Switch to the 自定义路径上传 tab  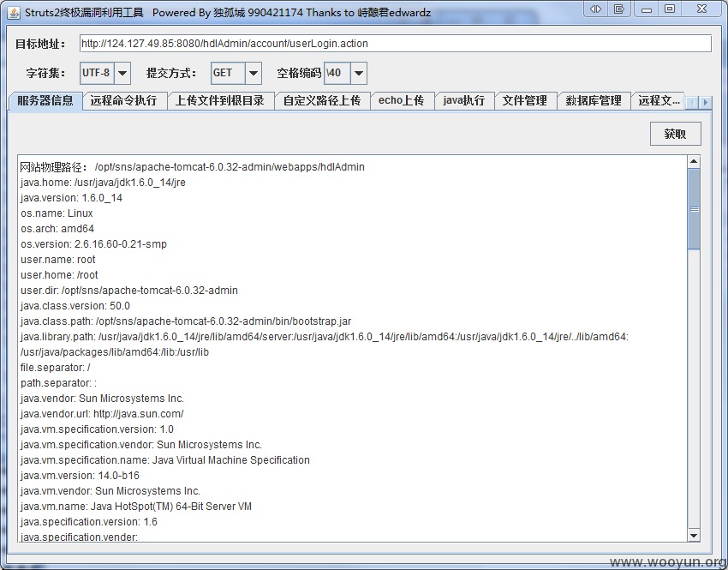[322, 100]
